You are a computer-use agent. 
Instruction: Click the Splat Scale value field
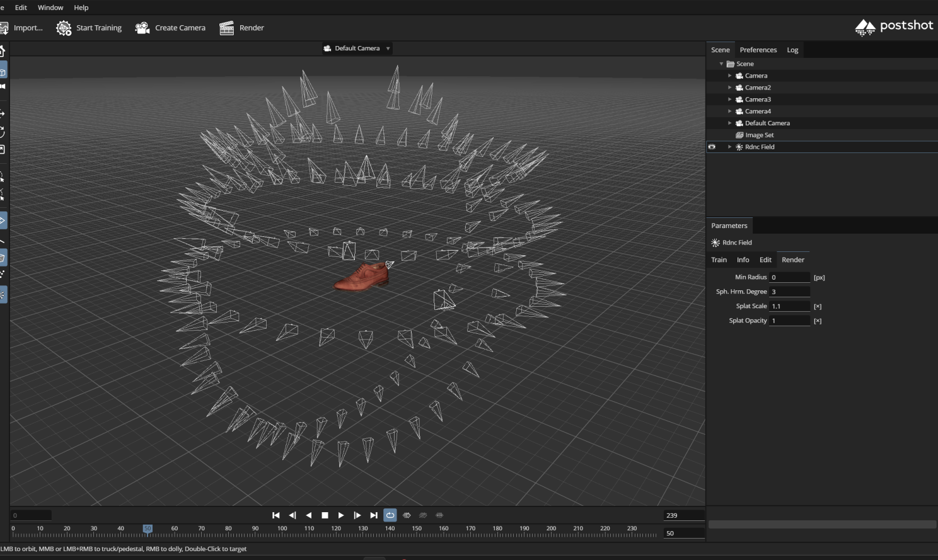(790, 306)
